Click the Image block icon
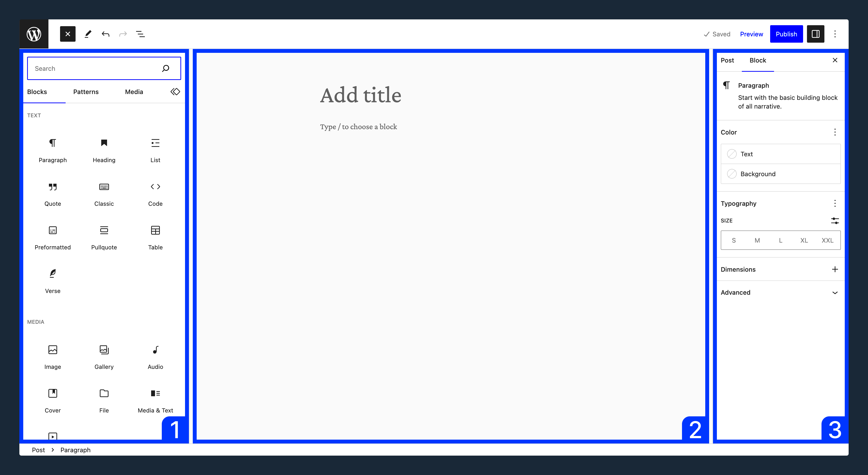 [52, 349]
